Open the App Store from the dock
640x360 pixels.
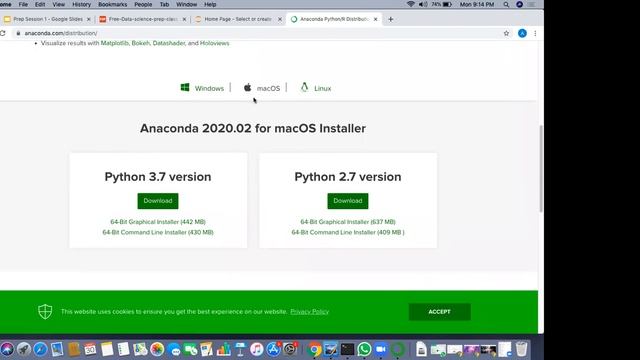pos(273,349)
